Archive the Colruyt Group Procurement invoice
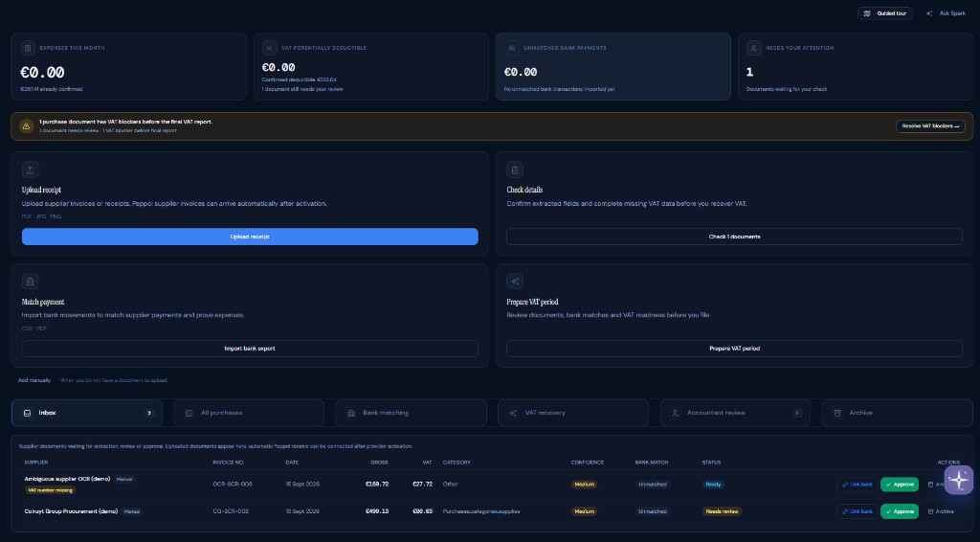 click(x=942, y=511)
